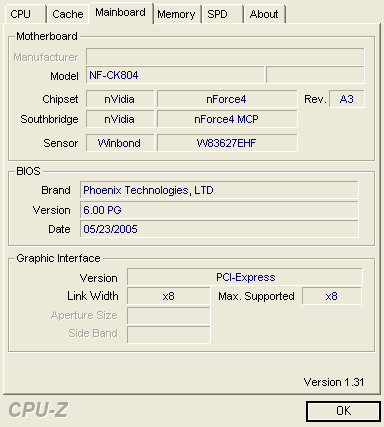Click the nVidia value in Southbridge row

click(120, 119)
